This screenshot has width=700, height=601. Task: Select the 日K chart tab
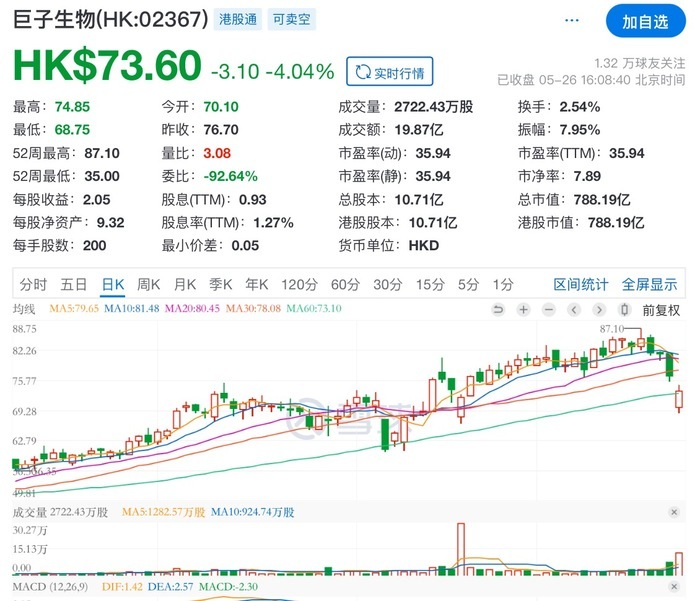click(x=113, y=284)
